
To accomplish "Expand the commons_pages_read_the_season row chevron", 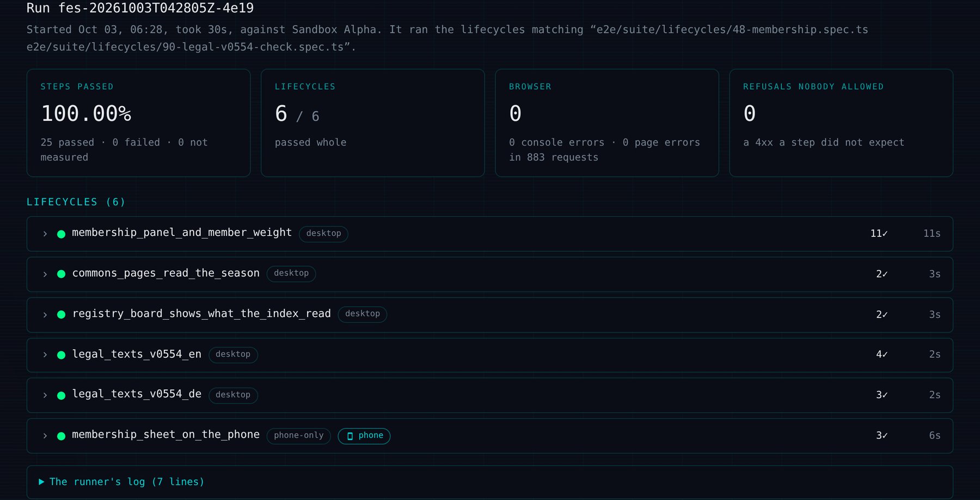I will (45, 274).
